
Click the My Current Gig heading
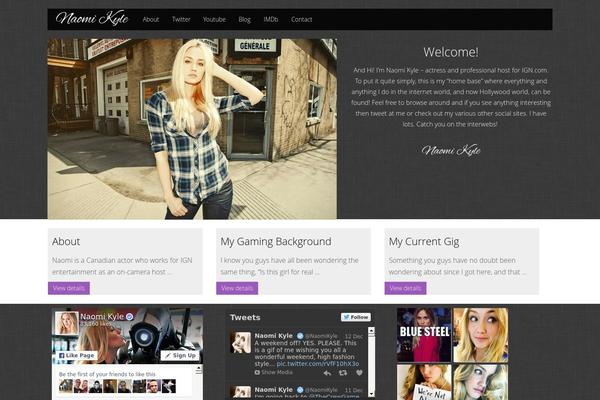pos(424,242)
